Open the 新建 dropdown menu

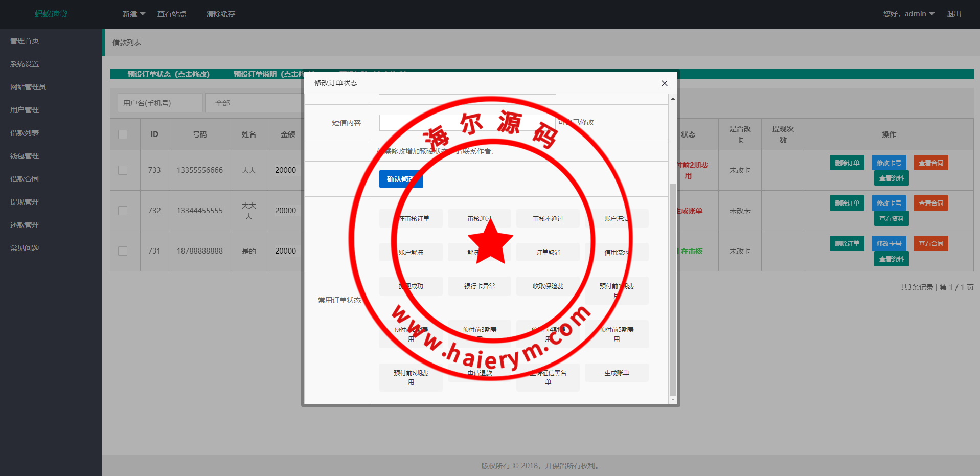(133, 14)
